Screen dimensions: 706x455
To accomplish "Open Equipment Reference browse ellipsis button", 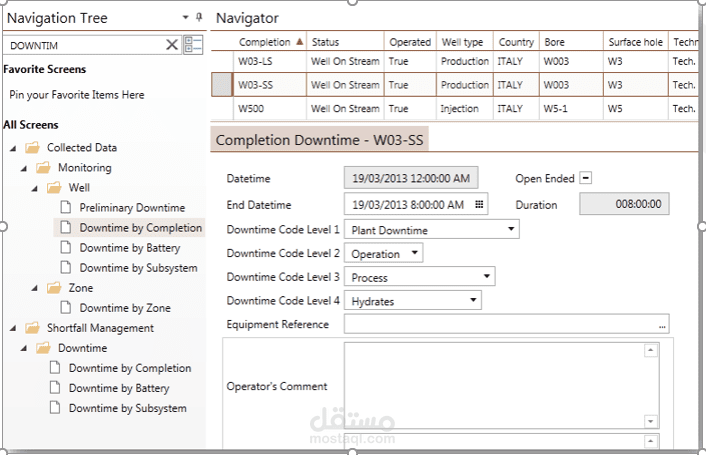I will (x=662, y=326).
